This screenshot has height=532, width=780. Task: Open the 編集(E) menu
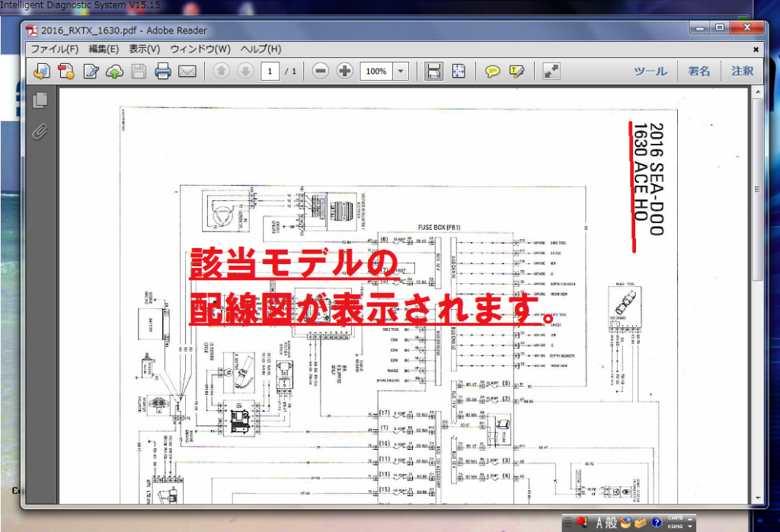pyautogui.click(x=104, y=49)
